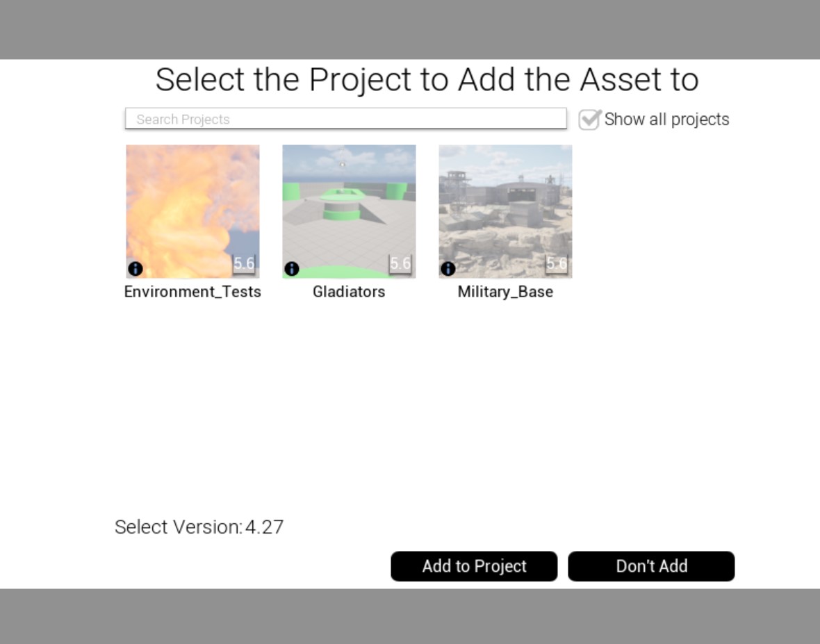The height and width of the screenshot is (644, 820).
Task: Focus the Search Projects input field
Action: pyautogui.click(x=345, y=119)
